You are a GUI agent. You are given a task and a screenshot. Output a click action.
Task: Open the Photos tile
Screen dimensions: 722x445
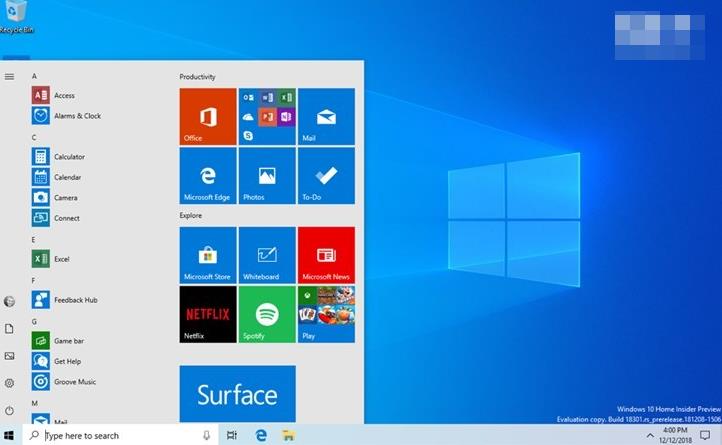(x=267, y=176)
